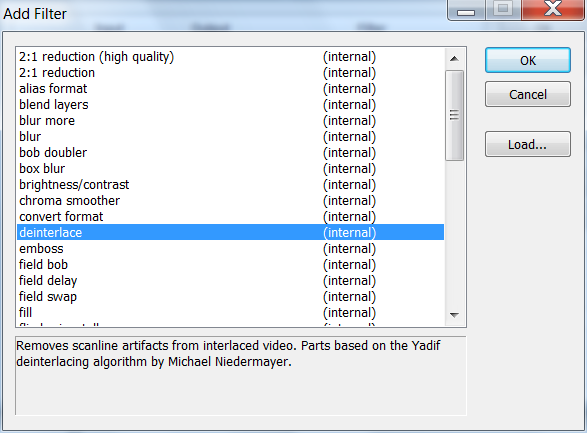Select the vertical scrollbar thumb
The image size is (587, 433).
coord(454,115)
